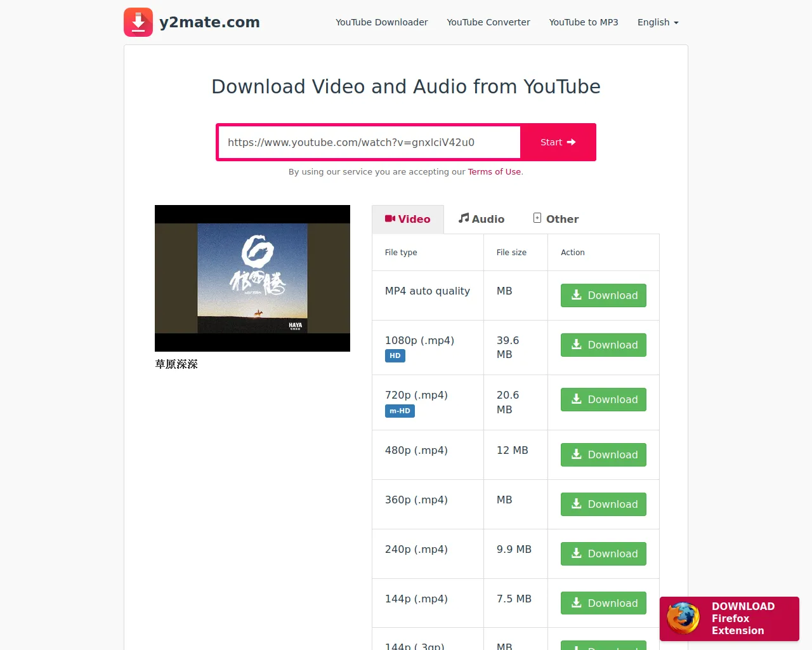Open YouTube Downloader in navigation

click(x=382, y=22)
